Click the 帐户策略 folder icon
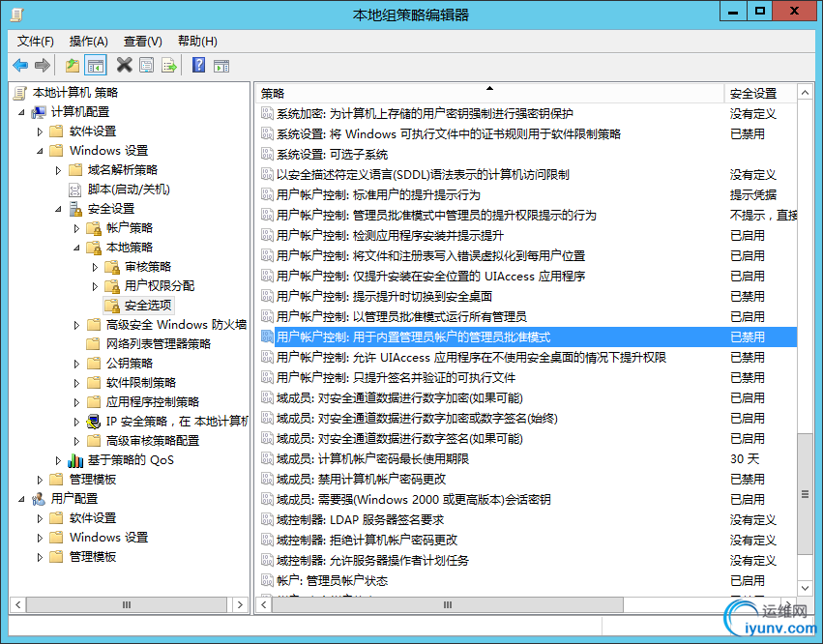Image resolution: width=823 pixels, height=644 pixels. click(94, 228)
